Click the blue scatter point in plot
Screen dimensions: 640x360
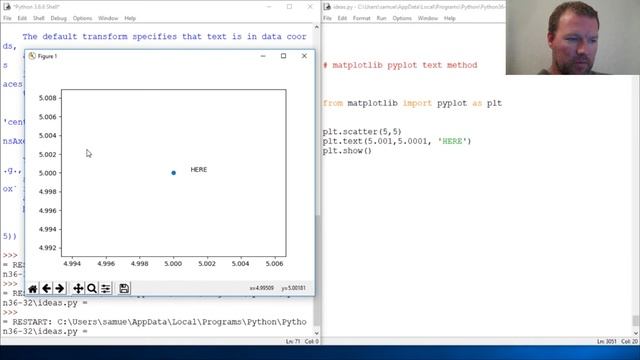pos(173,173)
